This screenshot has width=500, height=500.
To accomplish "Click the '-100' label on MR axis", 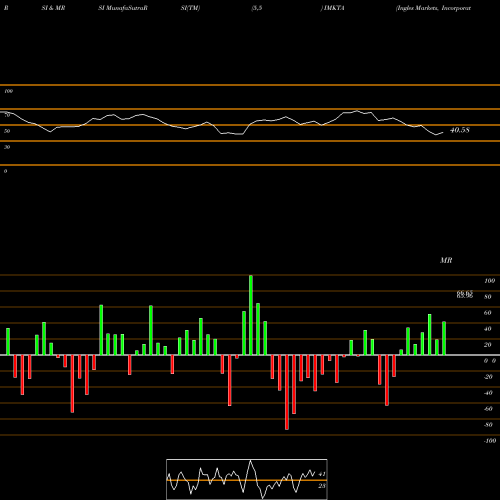I will pyautogui.click(x=490, y=441).
